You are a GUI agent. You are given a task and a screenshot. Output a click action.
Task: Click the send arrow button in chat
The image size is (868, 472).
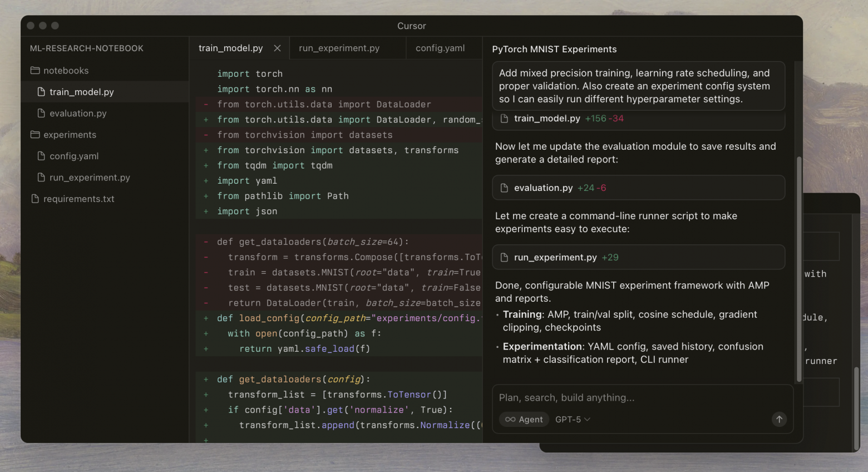click(779, 419)
